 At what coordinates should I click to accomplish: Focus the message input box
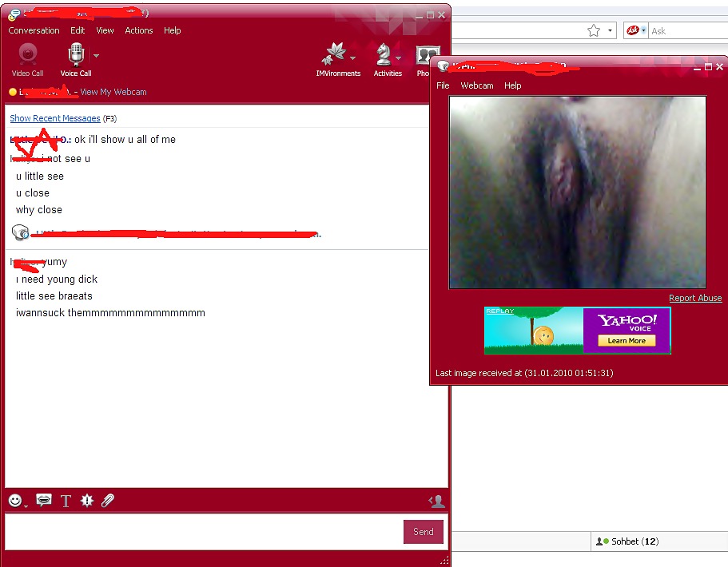[203, 532]
